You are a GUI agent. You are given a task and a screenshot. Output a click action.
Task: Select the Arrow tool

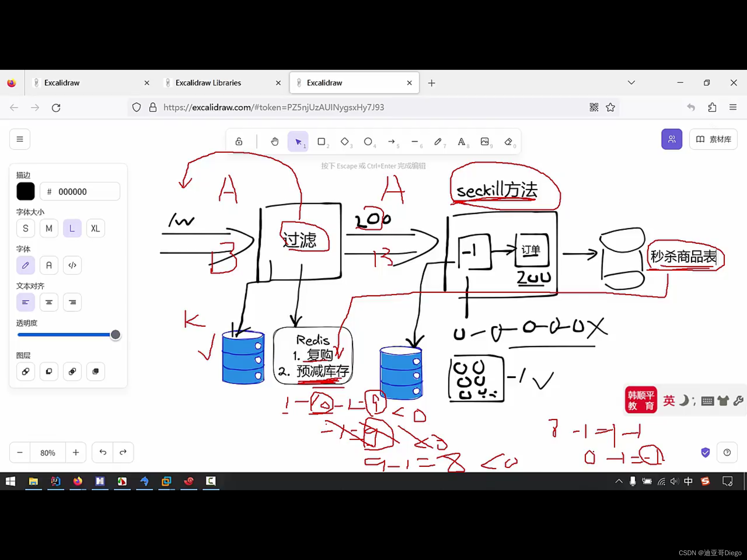391,141
